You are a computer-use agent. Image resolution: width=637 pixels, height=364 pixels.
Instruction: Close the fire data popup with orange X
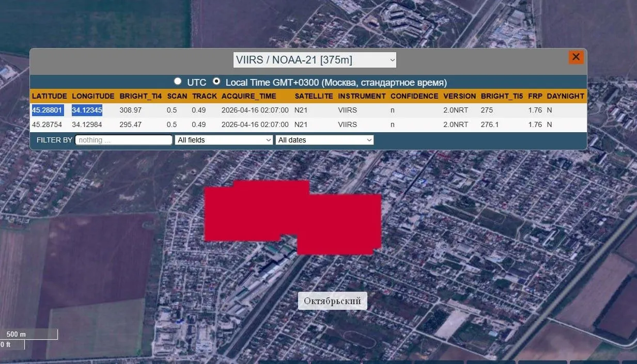click(576, 57)
